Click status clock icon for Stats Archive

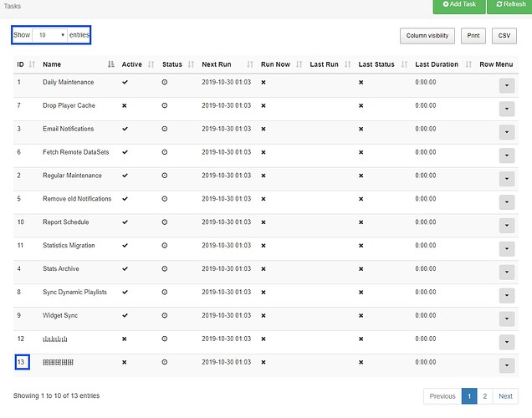[165, 269]
